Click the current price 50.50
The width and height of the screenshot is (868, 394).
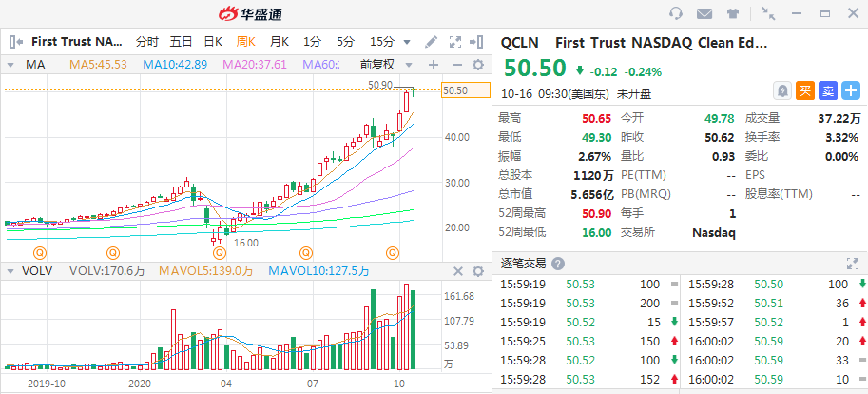[x=534, y=69]
